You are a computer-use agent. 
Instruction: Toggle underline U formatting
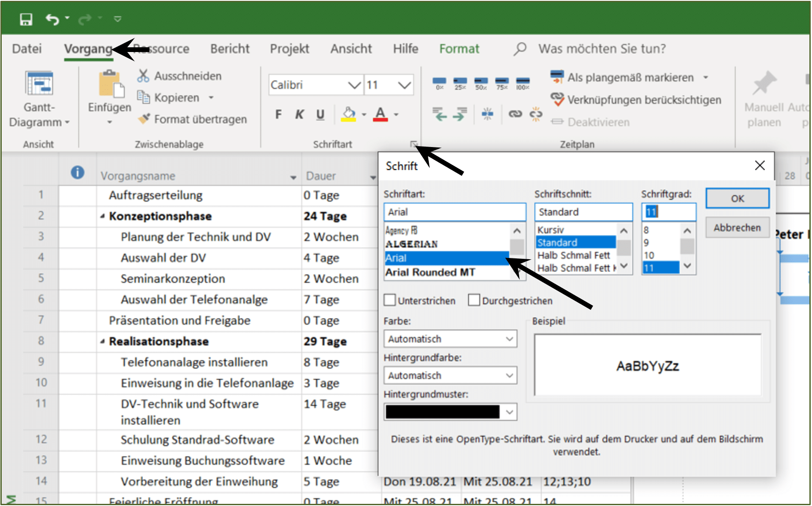tap(320, 114)
